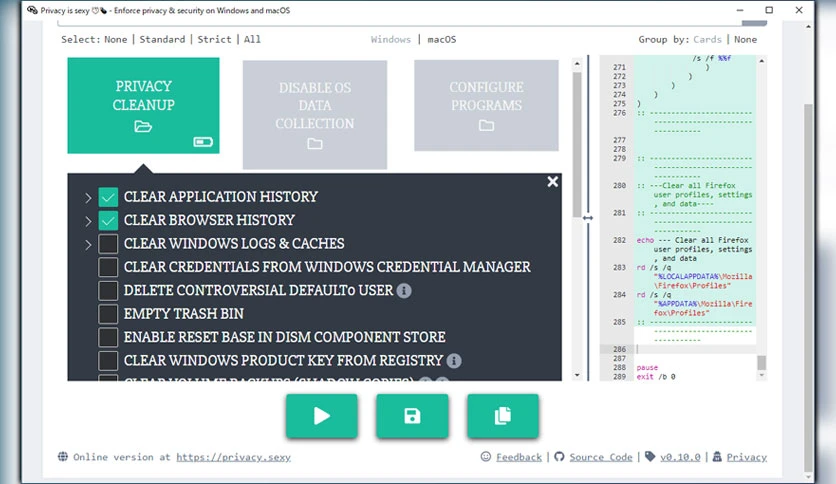Click code editor empty line 286
This screenshot has width=836, height=484.
[x=695, y=349]
